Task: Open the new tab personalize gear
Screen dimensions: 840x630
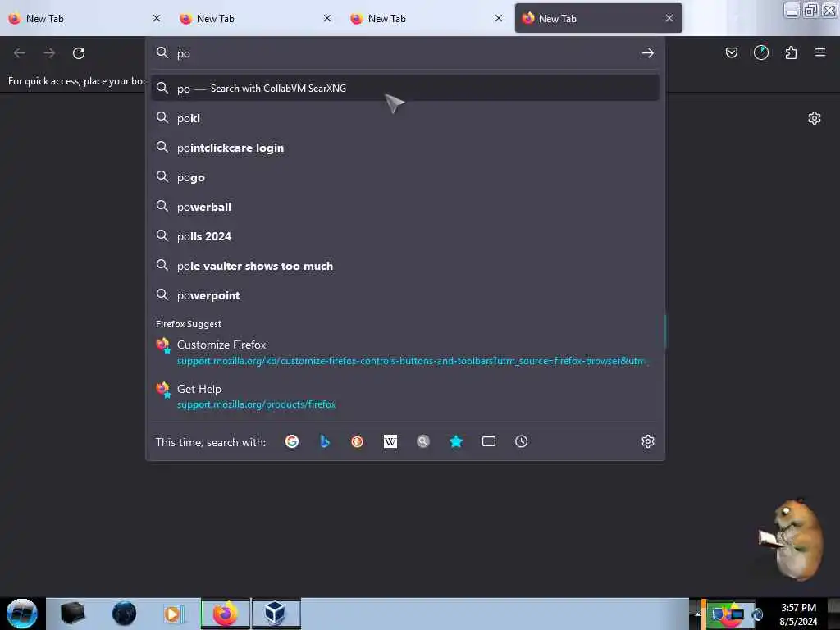Action: (814, 118)
